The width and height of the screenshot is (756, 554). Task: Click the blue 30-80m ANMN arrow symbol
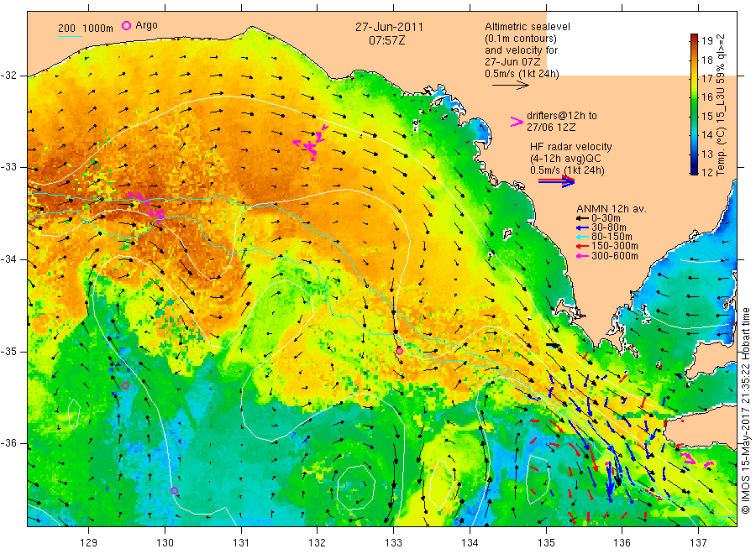(582, 227)
